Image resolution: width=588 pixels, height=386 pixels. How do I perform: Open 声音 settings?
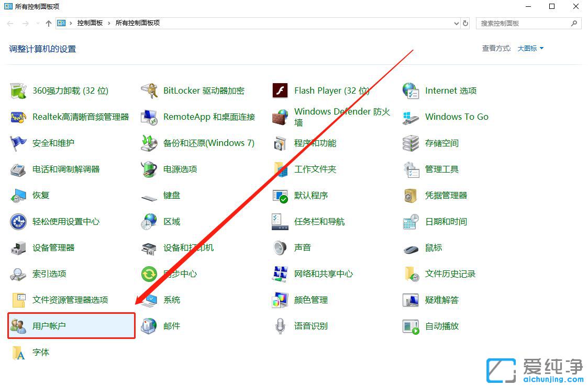pos(303,247)
